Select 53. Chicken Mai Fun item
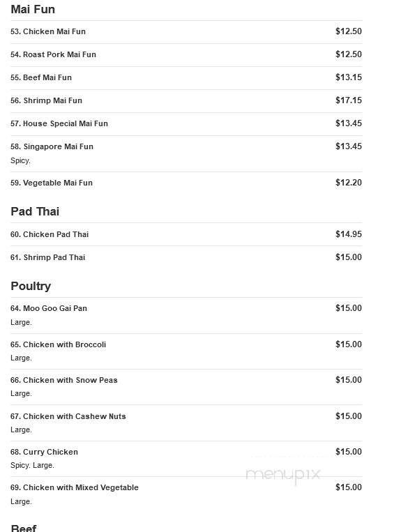The image size is (408, 532). click(x=186, y=32)
